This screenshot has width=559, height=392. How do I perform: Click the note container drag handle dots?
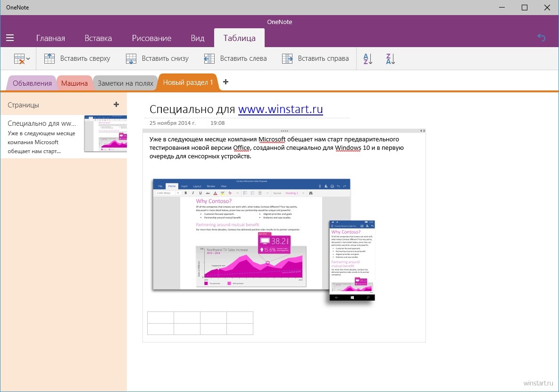click(284, 131)
